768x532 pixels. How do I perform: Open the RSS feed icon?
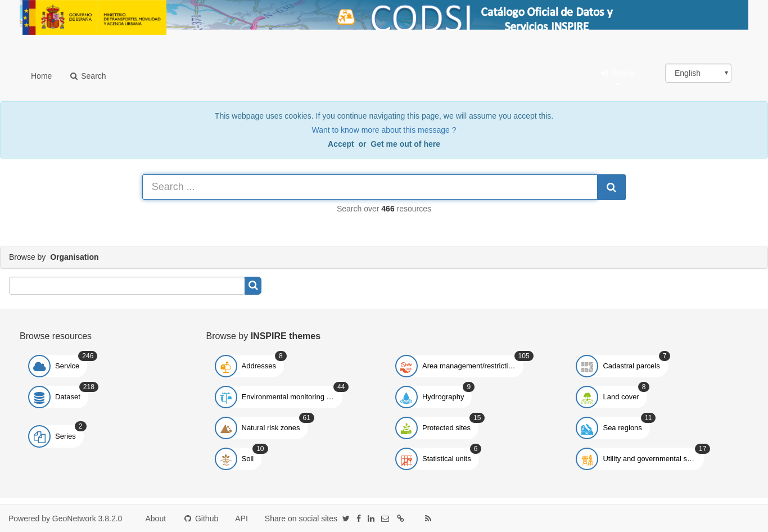click(x=428, y=519)
